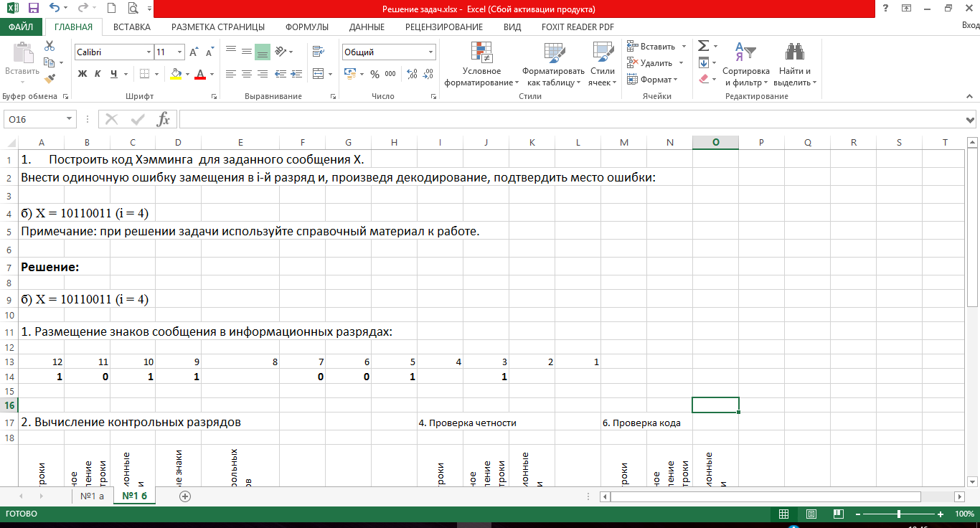Center cell text horizontally
This screenshot has width=980, height=528.
point(247,73)
